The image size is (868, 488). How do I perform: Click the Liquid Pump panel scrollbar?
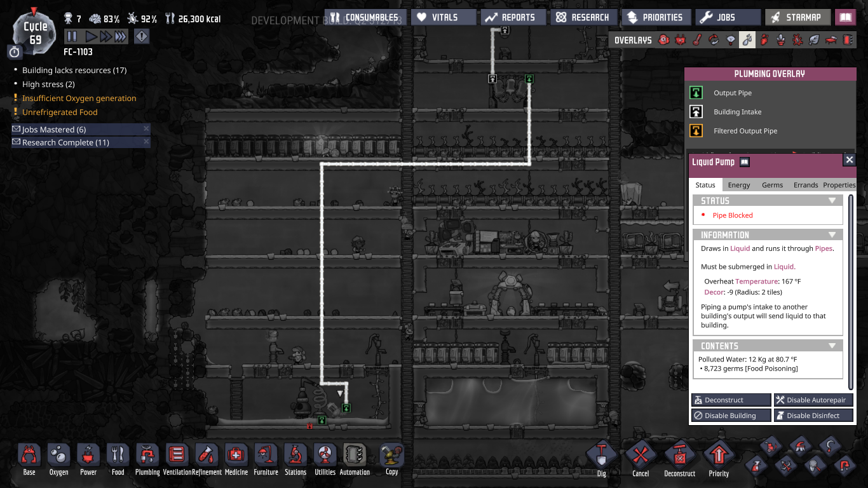[x=851, y=292]
